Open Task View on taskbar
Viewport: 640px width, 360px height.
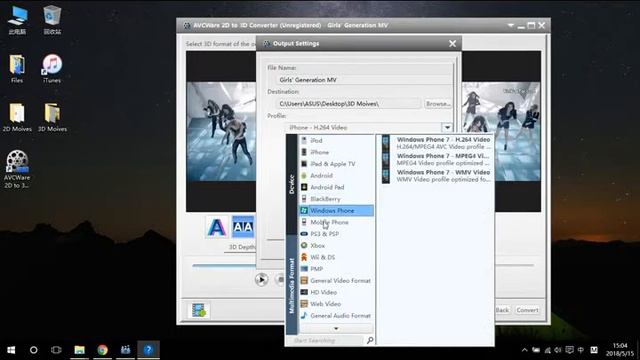click(56, 350)
